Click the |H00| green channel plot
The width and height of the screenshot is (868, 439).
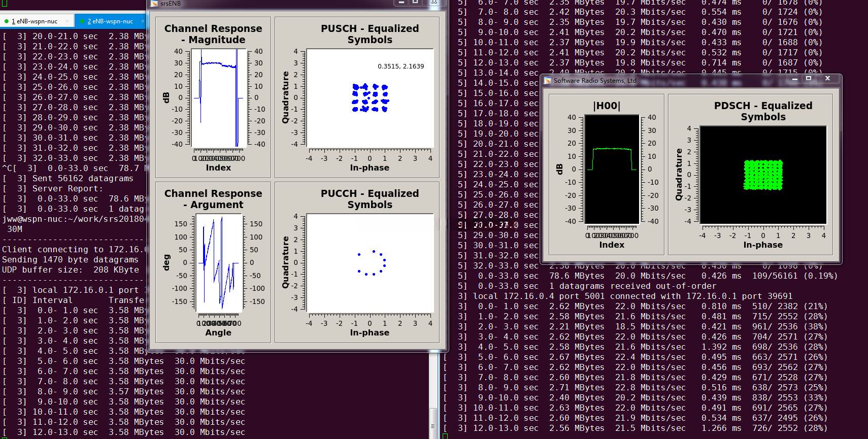[x=612, y=169]
